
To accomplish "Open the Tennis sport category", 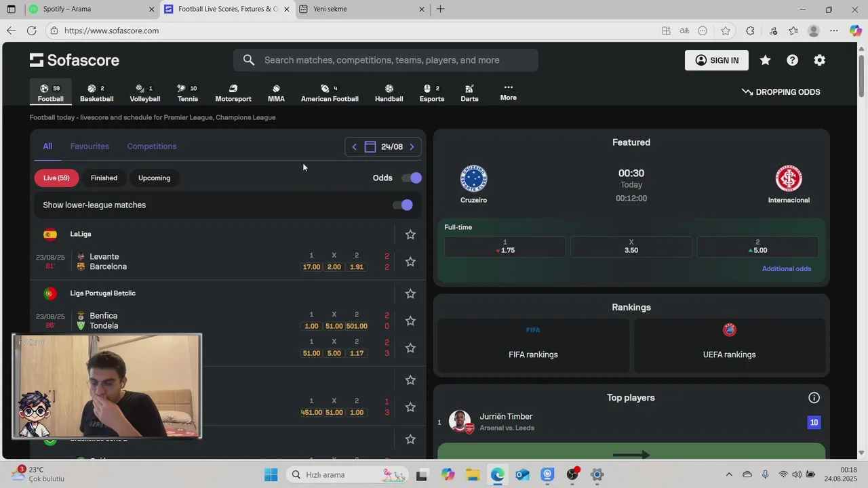I will (187, 93).
